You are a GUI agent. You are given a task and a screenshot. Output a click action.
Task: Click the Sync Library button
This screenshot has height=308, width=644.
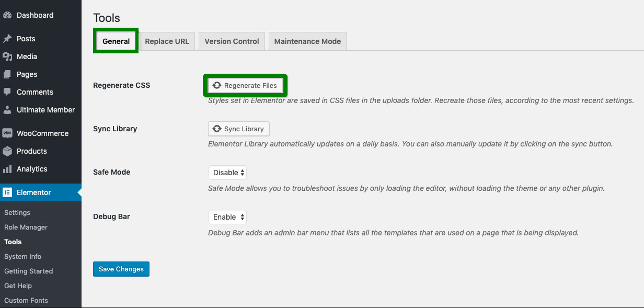(x=239, y=129)
